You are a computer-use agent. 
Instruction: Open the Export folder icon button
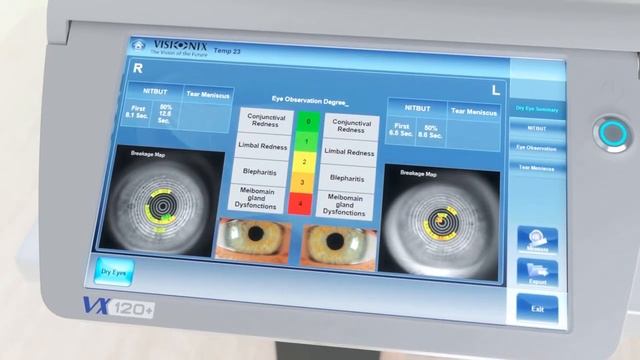538,273
